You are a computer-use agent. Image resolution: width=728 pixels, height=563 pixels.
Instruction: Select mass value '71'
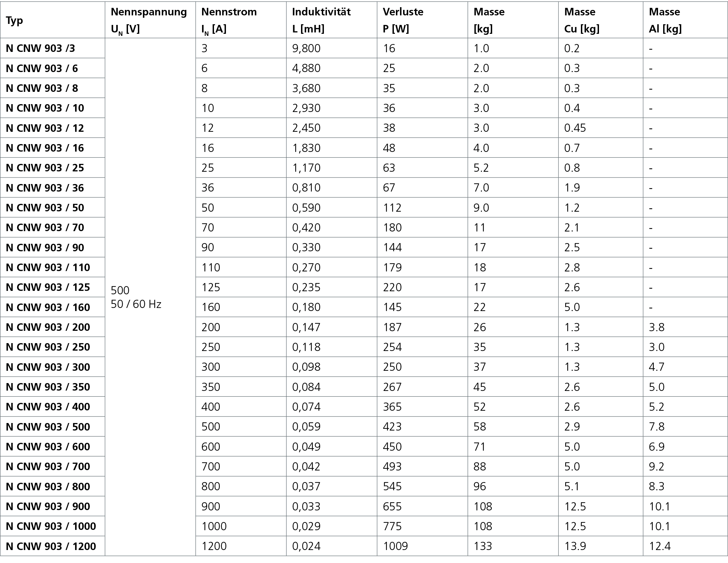coord(479,447)
